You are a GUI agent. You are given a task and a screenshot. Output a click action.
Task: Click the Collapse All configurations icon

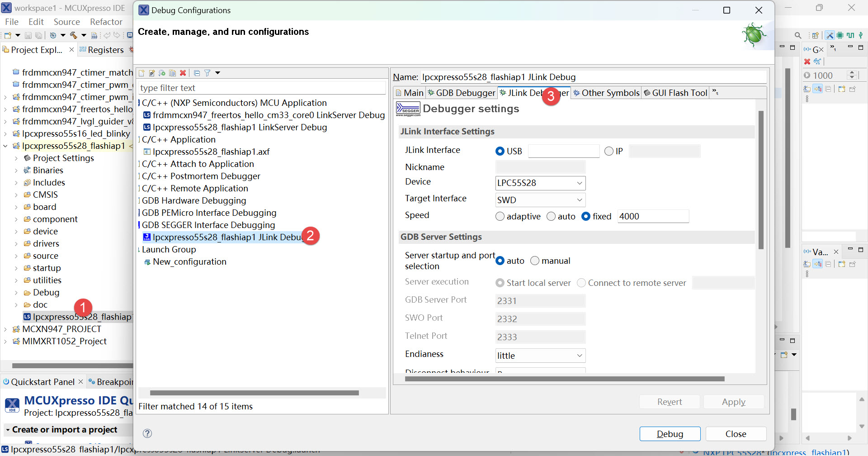(x=197, y=73)
